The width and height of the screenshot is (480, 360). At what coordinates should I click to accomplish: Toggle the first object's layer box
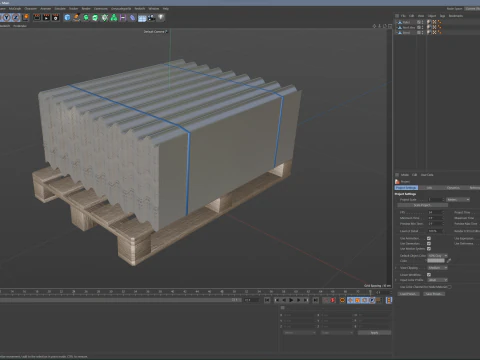click(419, 22)
